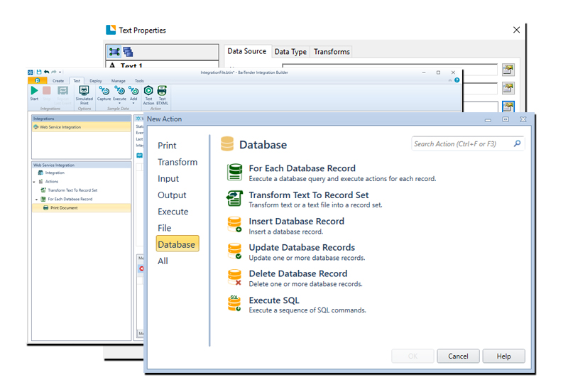568x392 pixels.
Task: Click the Undo arrow in Integration Builder
Action: click(46, 72)
